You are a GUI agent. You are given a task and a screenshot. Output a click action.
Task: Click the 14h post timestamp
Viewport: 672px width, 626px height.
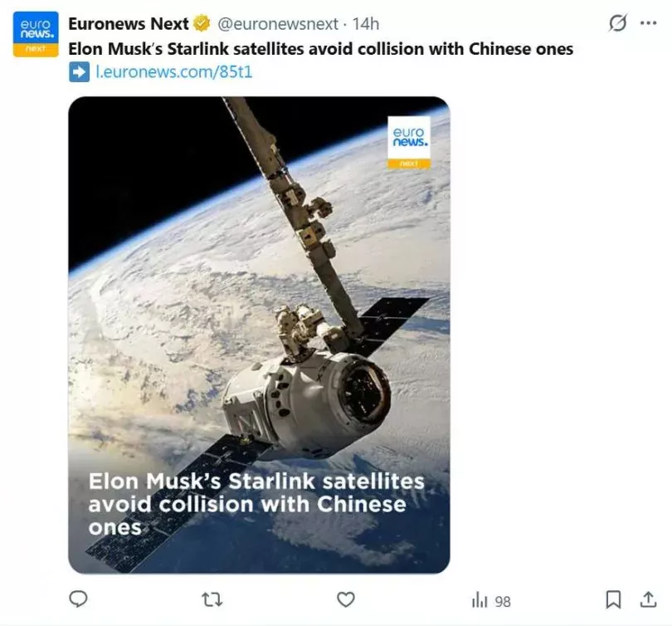[x=366, y=24]
